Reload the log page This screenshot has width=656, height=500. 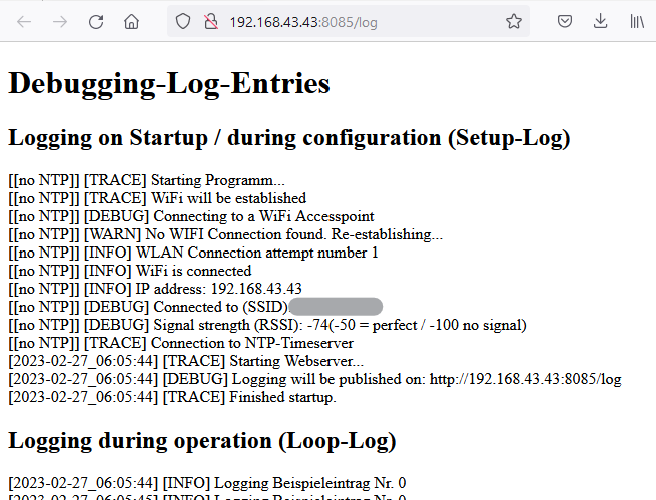96,22
